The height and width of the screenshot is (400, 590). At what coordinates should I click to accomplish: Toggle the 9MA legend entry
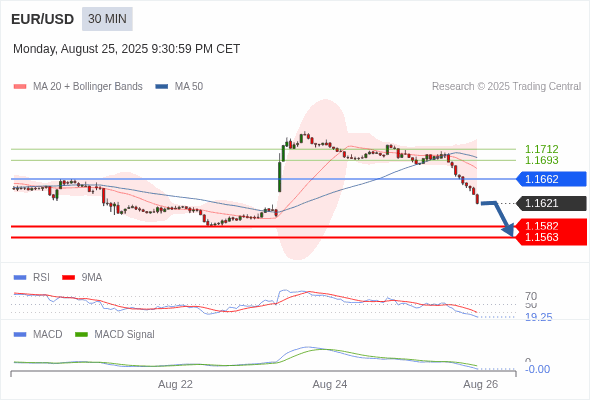pyautogui.click(x=82, y=278)
